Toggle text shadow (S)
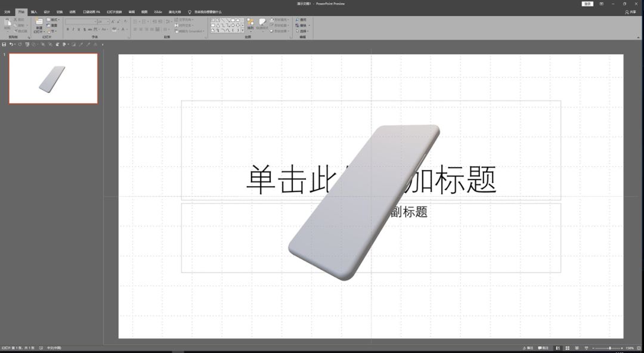 (85, 29)
